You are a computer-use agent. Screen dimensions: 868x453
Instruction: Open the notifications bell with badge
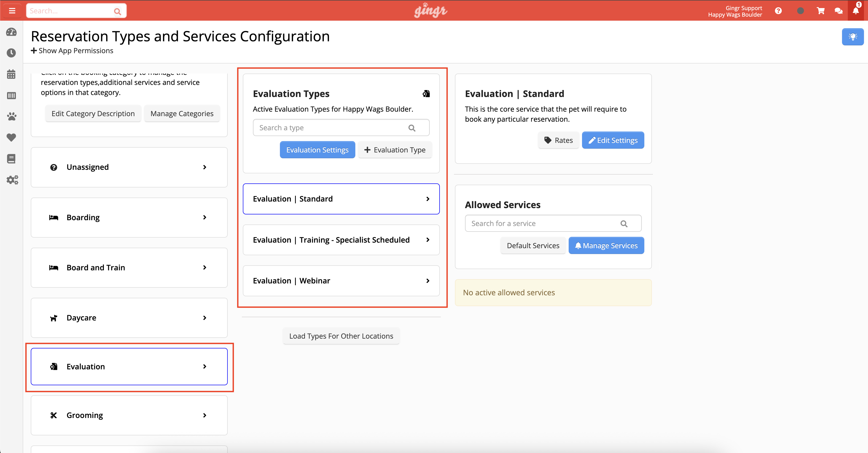click(x=856, y=10)
